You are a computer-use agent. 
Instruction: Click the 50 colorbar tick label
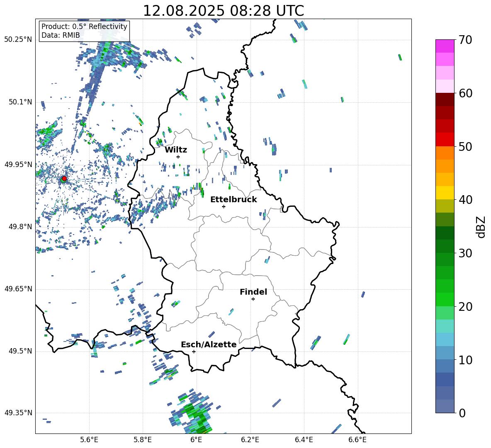(465, 147)
